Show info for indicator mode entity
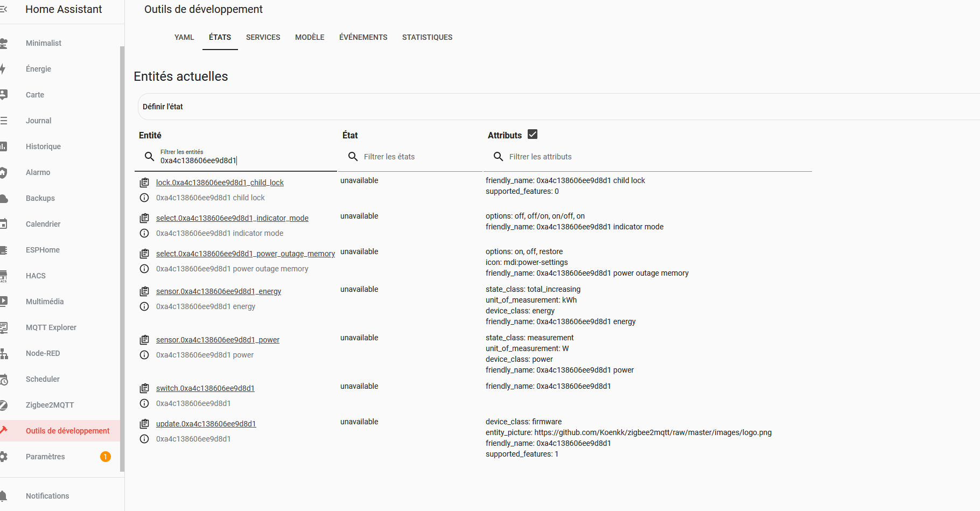This screenshot has width=980, height=511. pos(144,233)
